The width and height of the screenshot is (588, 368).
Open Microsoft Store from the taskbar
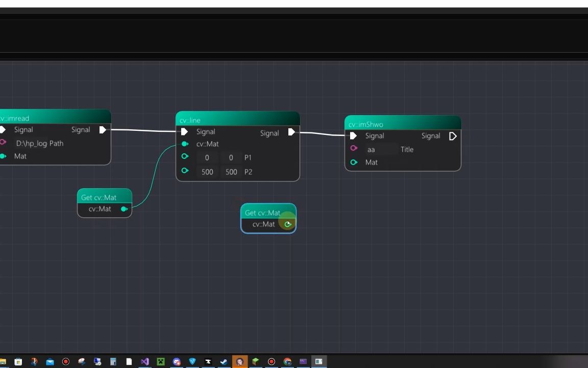pos(18,362)
